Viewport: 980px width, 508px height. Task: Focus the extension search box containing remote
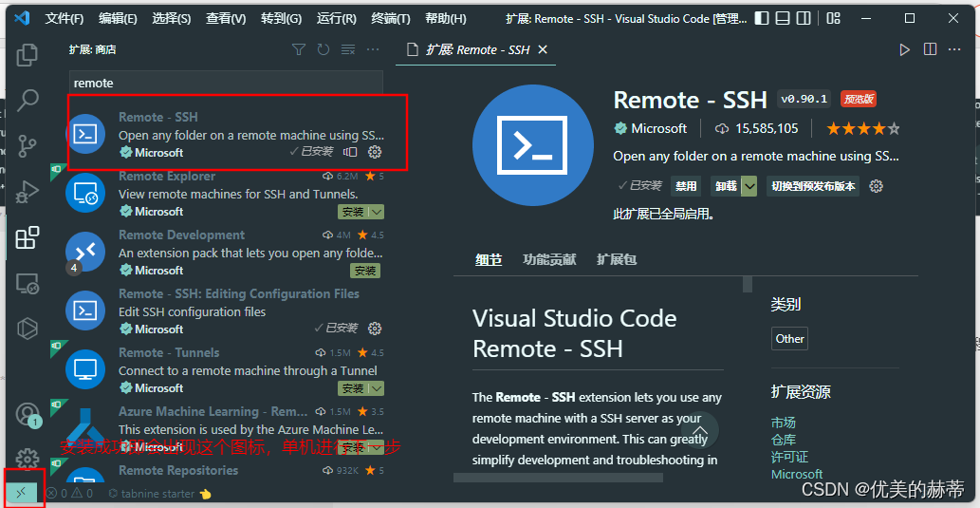[x=226, y=83]
